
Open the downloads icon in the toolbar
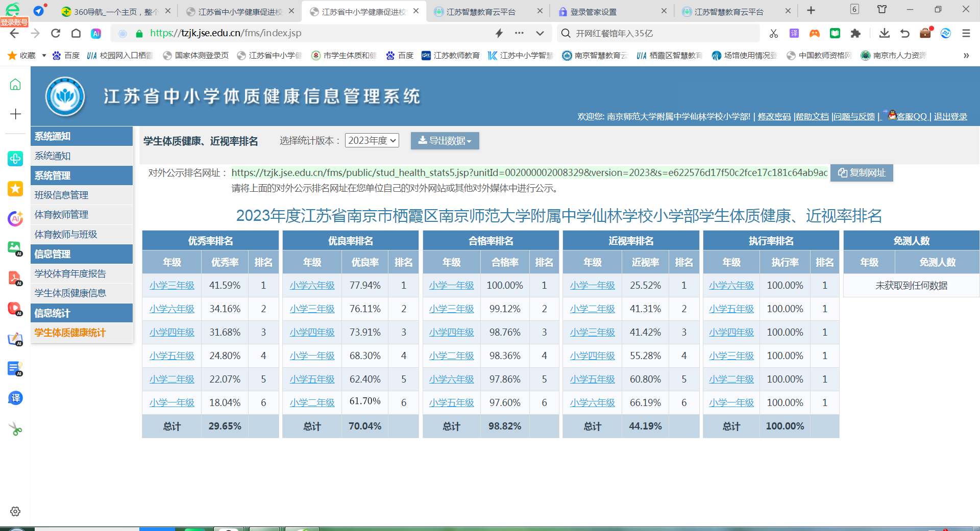[x=885, y=33]
